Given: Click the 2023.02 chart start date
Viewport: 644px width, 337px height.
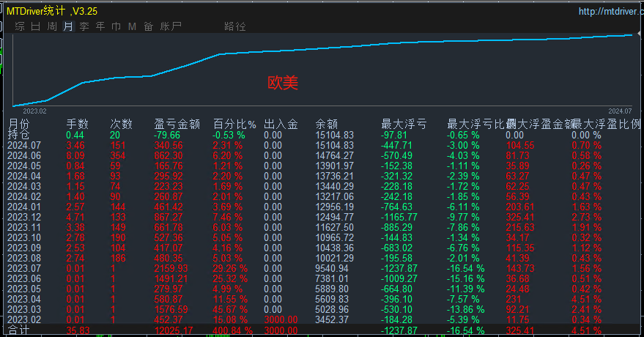Looking at the screenshot, I should pos(34,111).
